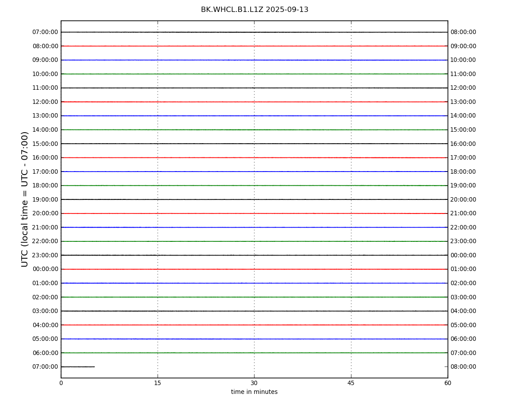Select left-axis start time 22:00:00

tap(45, 241)
